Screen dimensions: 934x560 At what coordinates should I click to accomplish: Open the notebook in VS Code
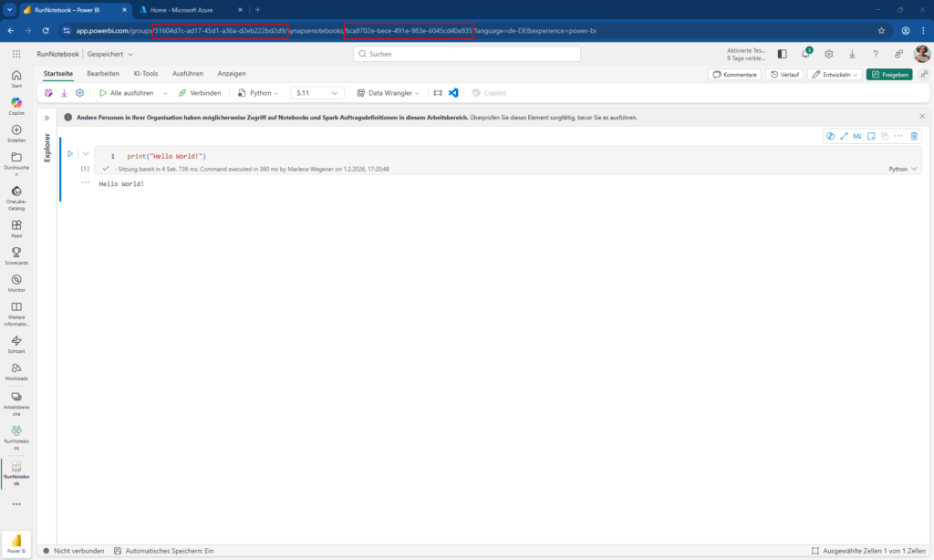[x=453, y=92]
